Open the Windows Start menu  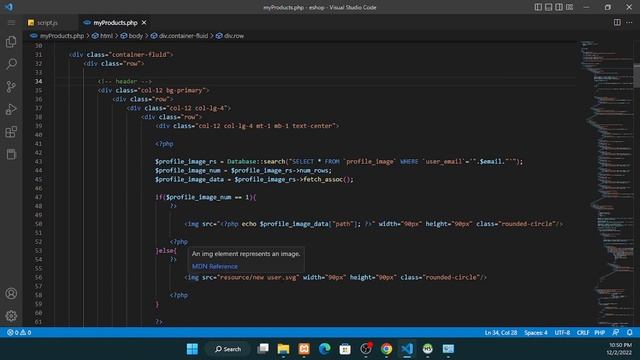(192, 349)
